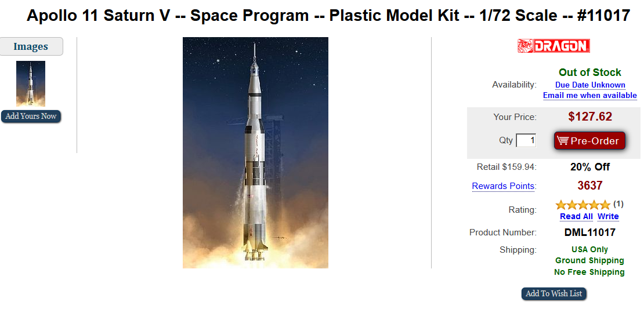Click the 3637 rewards points value
644x309 pixels.
(x=590, y=186)
